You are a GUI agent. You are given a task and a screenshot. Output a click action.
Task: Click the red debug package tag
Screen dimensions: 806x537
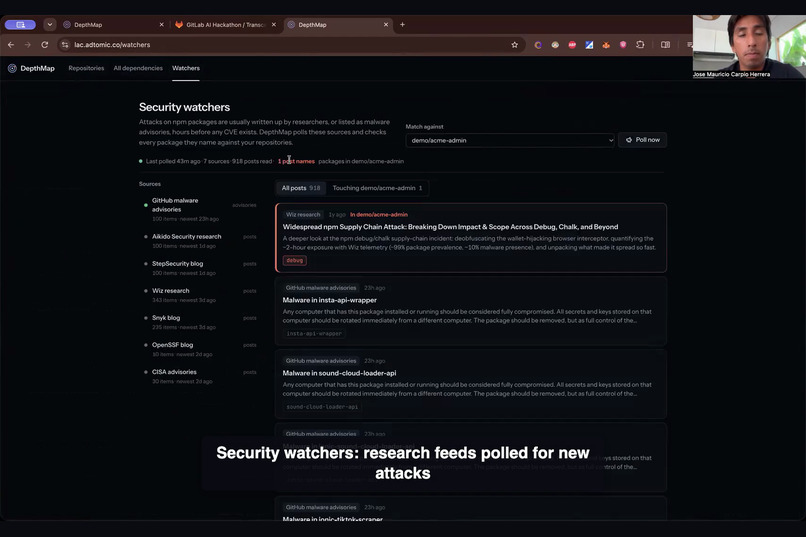point(295,261)
